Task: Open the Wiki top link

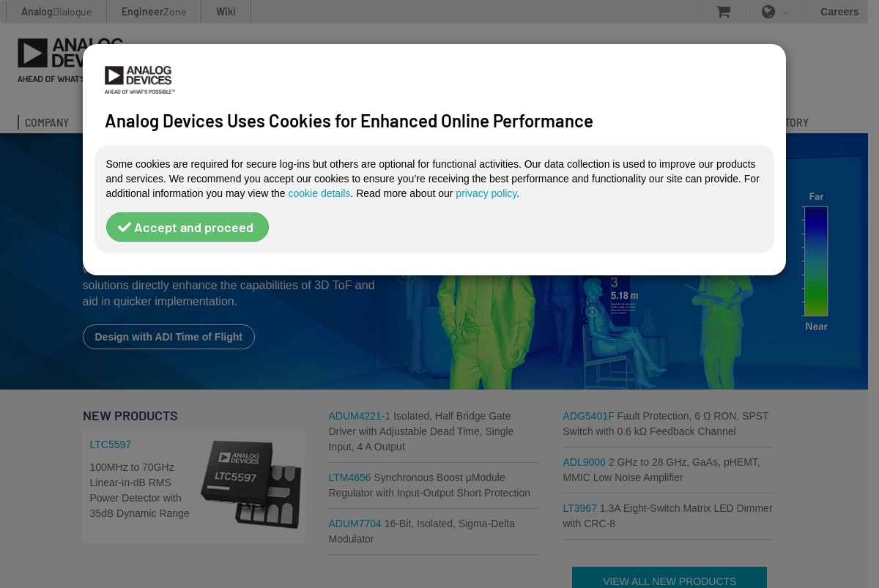Action: point(226,12)
